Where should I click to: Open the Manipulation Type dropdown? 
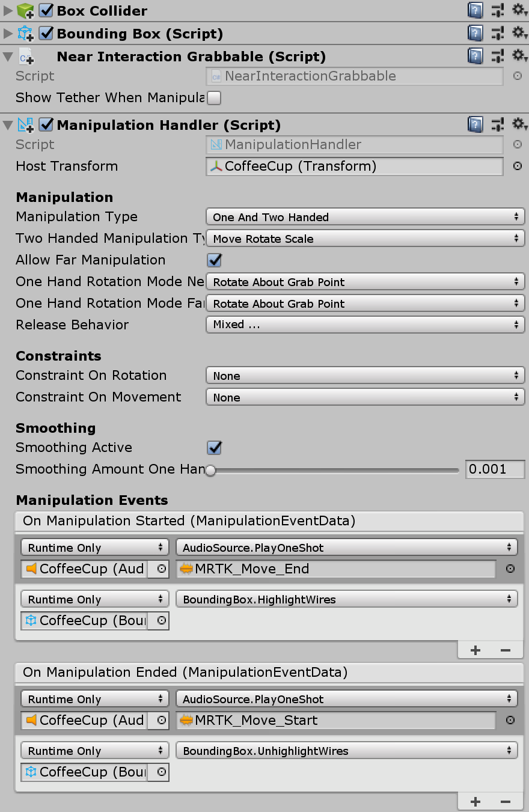364,216
